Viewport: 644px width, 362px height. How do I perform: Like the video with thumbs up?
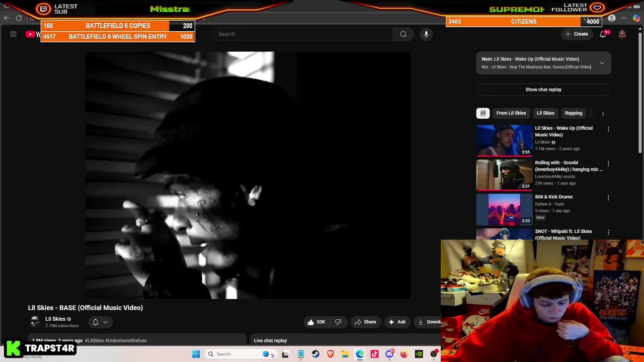[316, 322]
